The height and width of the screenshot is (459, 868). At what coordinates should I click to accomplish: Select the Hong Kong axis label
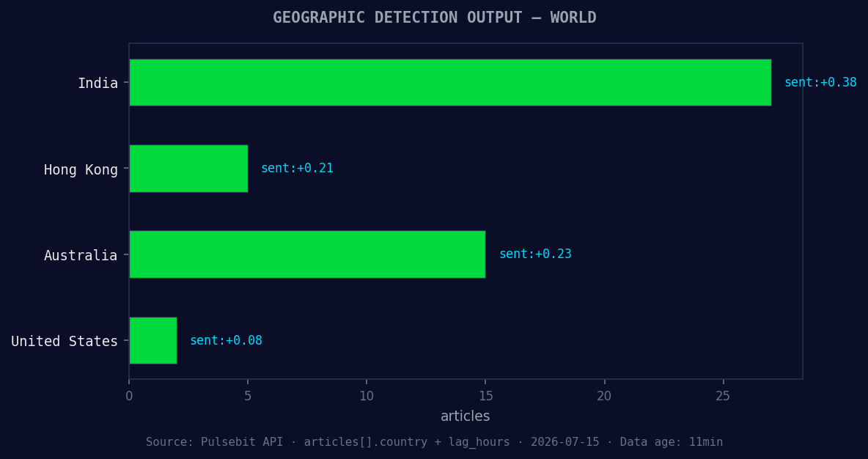(x=81, y=169)
